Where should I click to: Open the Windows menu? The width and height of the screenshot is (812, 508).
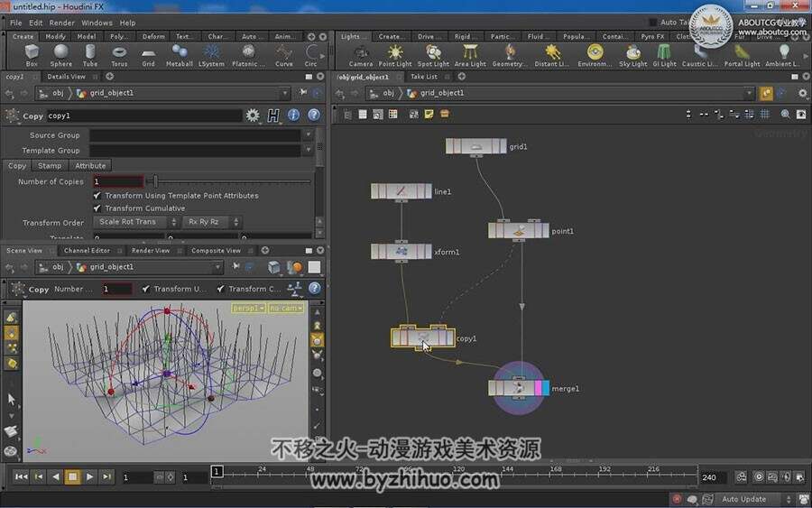tap(97, 23)
